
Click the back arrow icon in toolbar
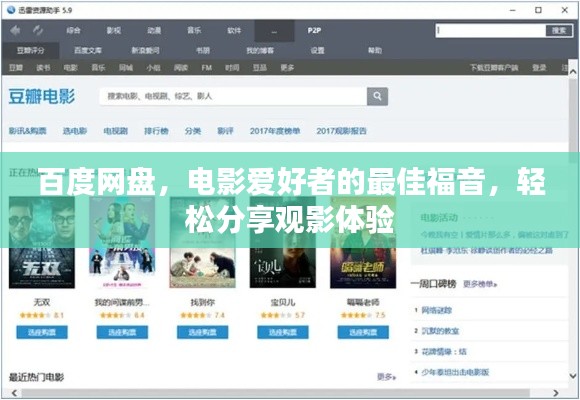pyautogui.click(x=15, y=30)
